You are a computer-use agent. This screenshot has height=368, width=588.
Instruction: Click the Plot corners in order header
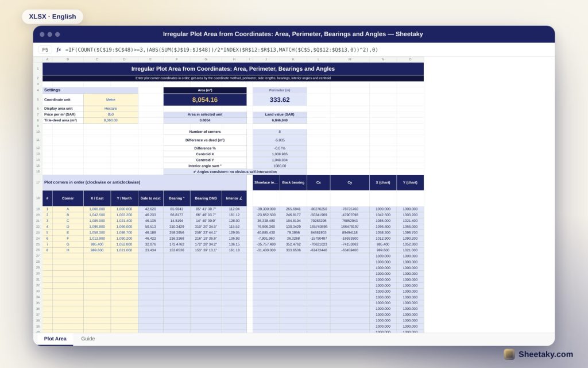(144, 182)
